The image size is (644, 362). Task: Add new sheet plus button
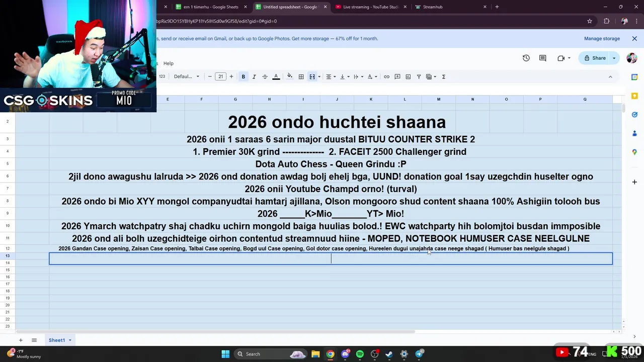tap(21, 340)
